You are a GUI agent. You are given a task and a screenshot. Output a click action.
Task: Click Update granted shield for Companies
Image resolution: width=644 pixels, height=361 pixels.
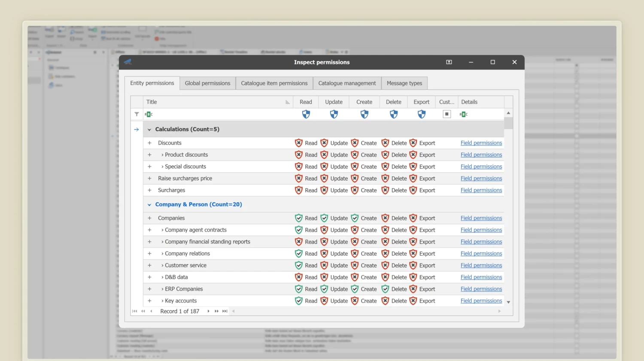tap(324, 218)
